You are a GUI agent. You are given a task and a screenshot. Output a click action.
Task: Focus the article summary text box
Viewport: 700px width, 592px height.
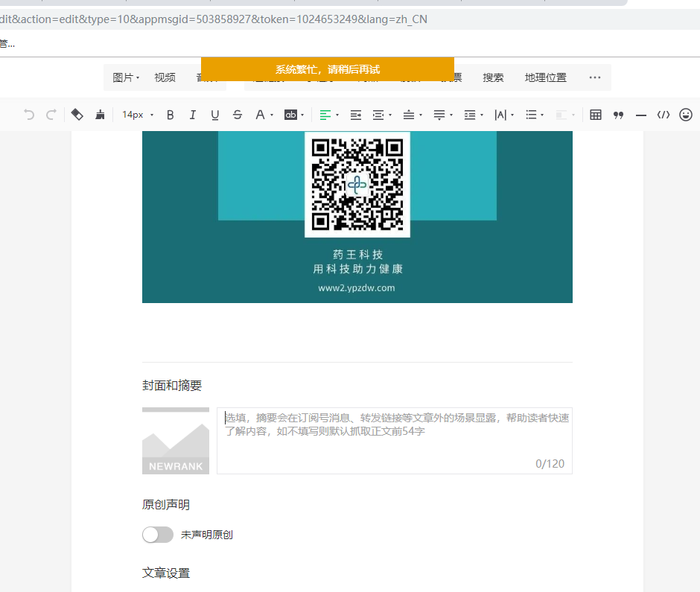click(395, 441)
